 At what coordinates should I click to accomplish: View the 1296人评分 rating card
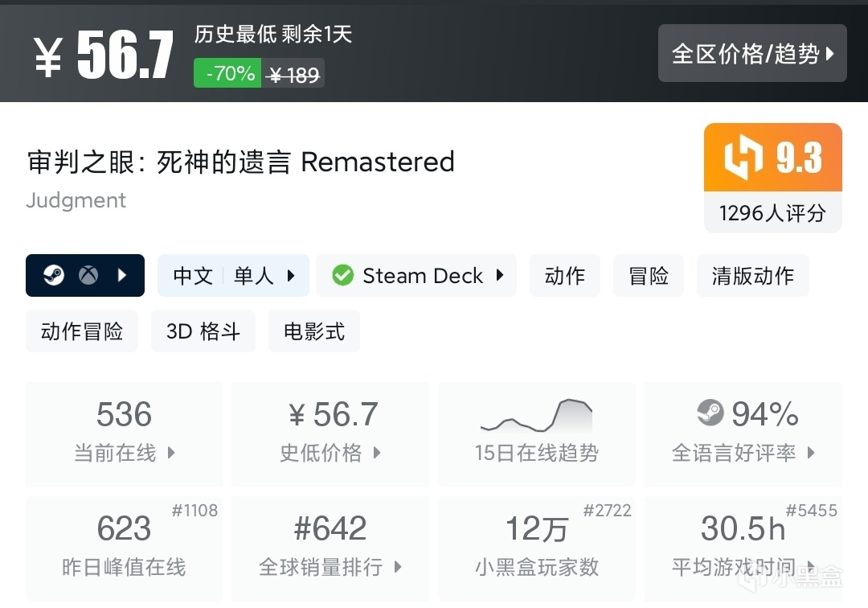point(772,212)
